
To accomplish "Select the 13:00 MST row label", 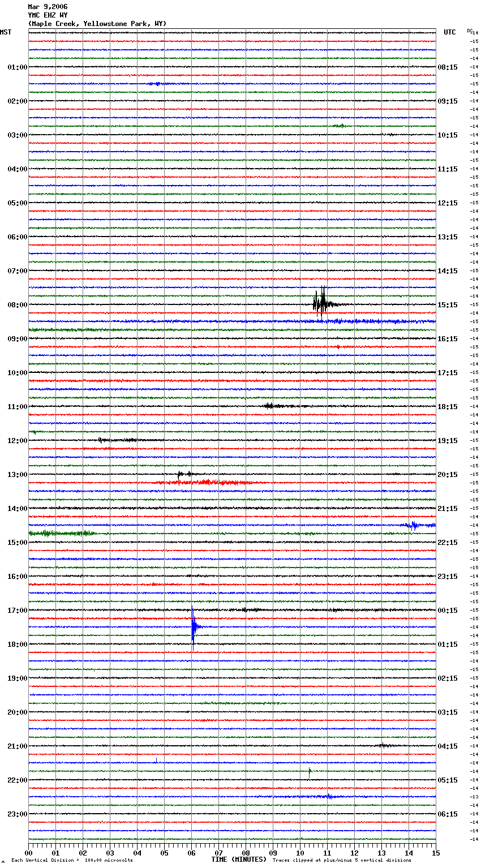I will point(18,475).
